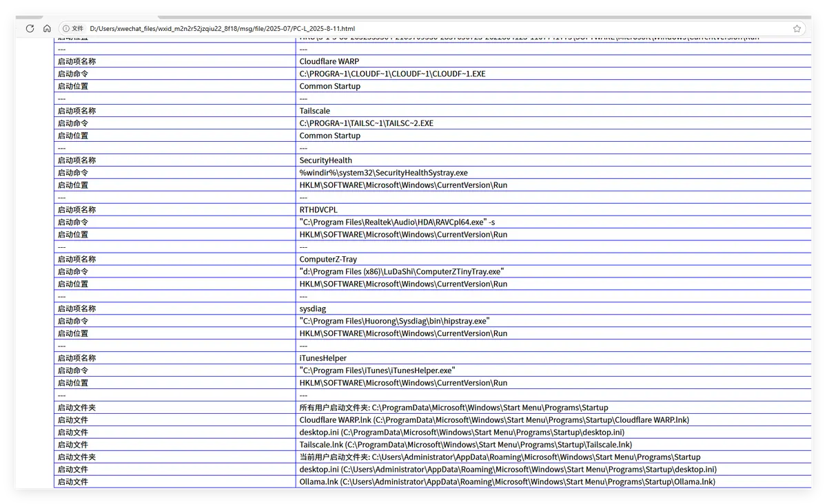827x504 pixels.
Task: Select the iTunesHelper.exe command path cell
Action: click(553, 371)
